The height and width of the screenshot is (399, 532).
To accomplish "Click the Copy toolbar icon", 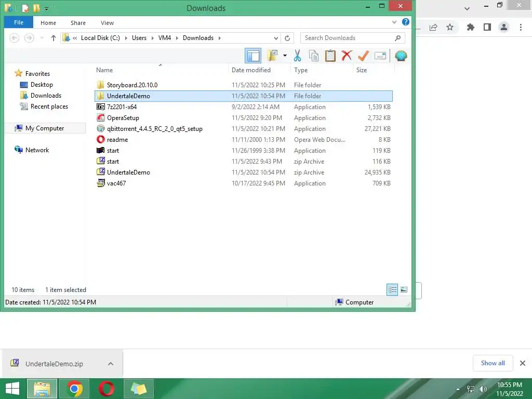I will [x=314, y=56].
